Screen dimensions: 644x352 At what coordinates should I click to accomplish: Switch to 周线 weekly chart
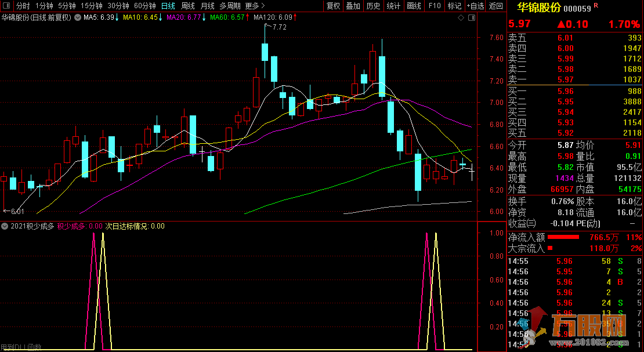point(188,6)
